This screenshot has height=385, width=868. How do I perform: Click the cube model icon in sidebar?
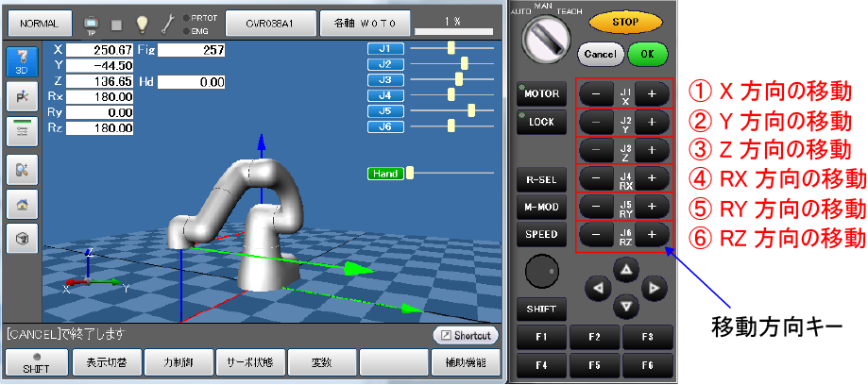coord(22,239)
